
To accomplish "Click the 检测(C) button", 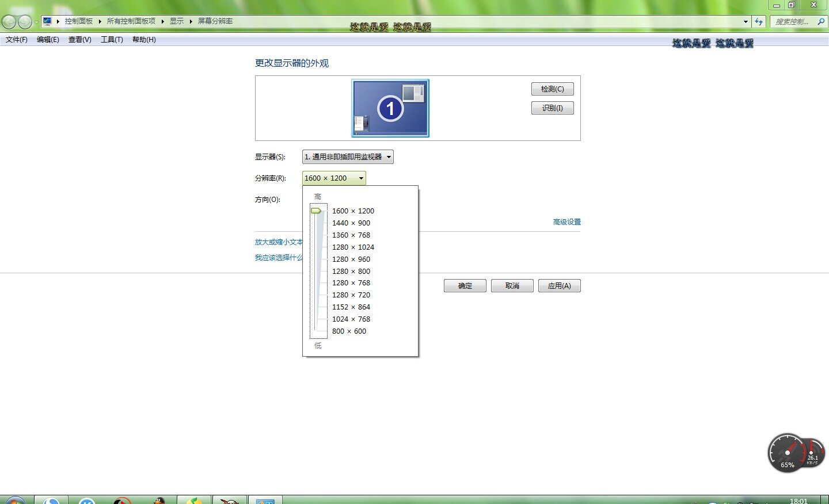I will pos(552,89).
